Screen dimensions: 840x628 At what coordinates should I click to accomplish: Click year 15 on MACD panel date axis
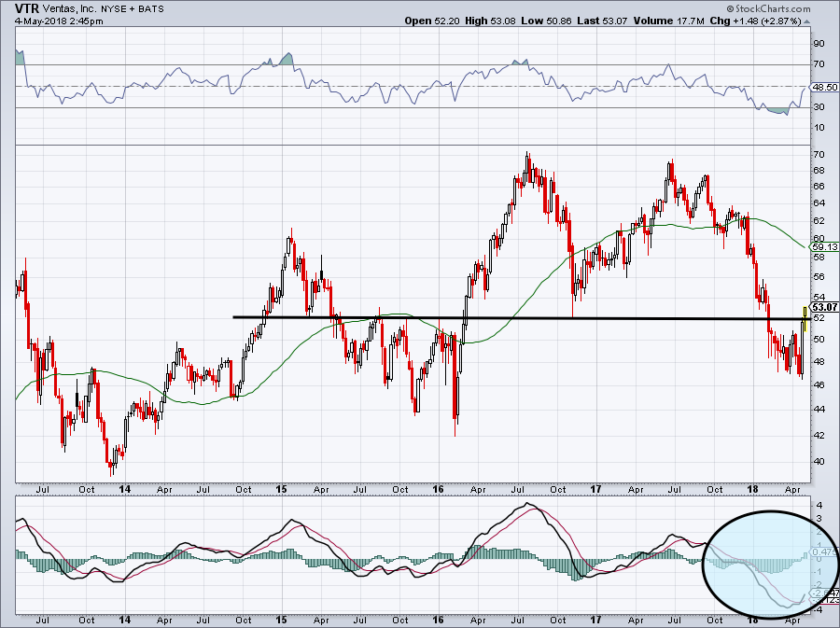[282, 620]
